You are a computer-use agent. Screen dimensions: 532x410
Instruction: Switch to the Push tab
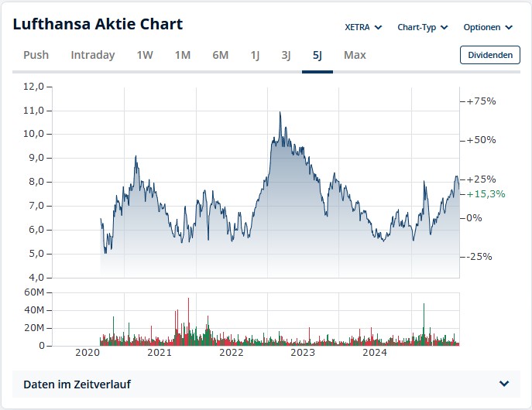pos(36,55)
